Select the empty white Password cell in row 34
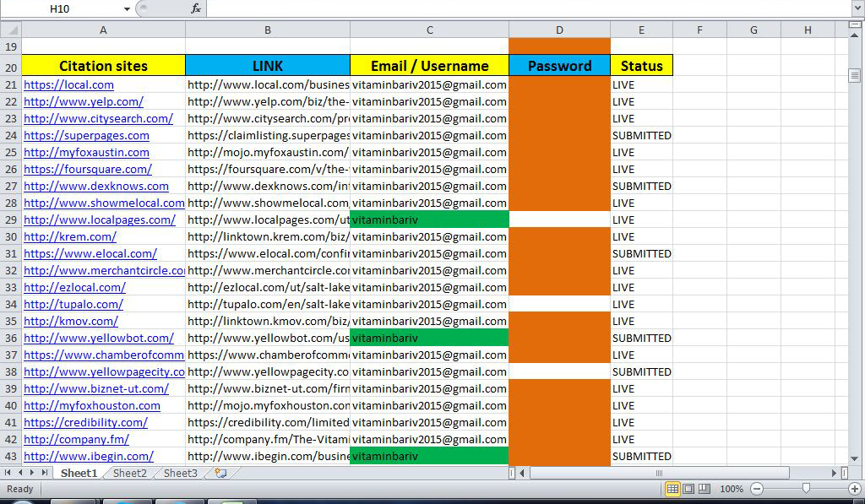This screenshot has width=865, height=504. pos(559,305)
